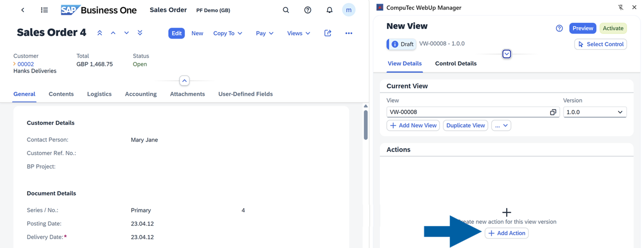
Task: Expand the circled chevron under Select Control
Action: pos(507,53)
